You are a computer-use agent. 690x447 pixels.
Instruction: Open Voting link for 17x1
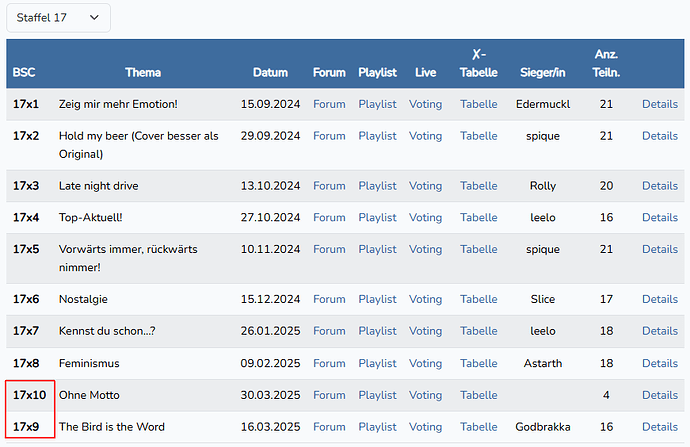425,104
